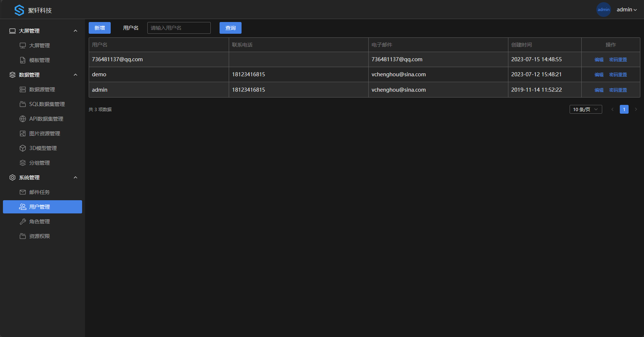
Task: Open 分组管理 menu item
Action: point(43,163)
